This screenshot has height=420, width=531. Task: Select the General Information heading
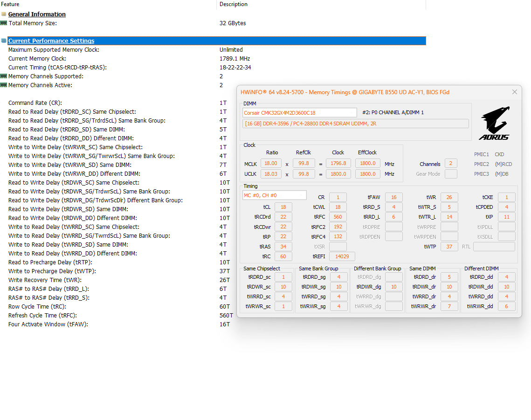pyautogui.click(x=37, y=14)
